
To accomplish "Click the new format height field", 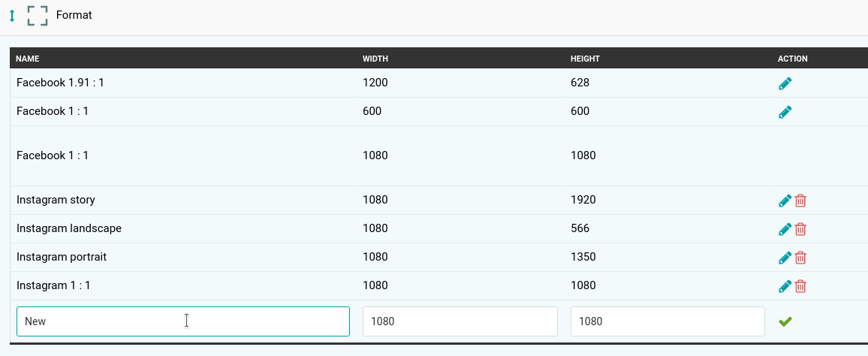I will coord(668,321).
